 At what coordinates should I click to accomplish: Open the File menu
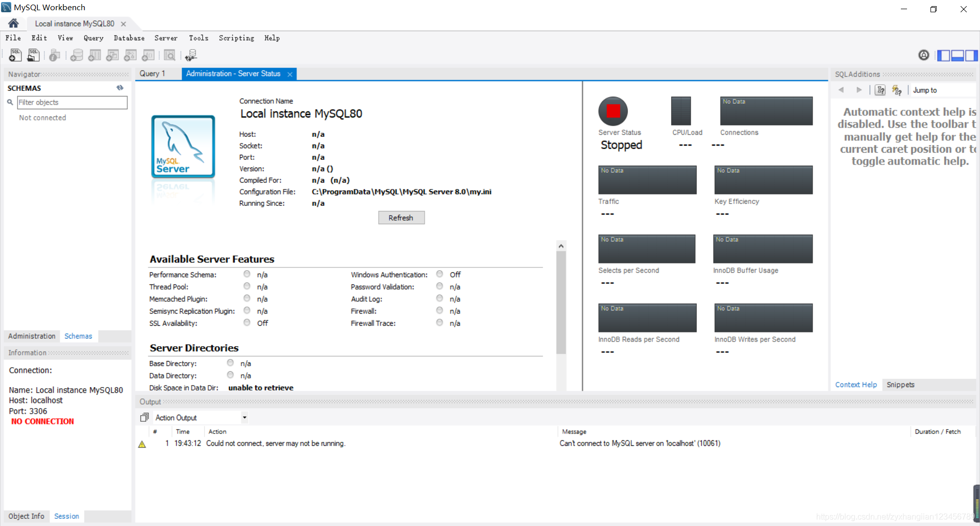13,38
